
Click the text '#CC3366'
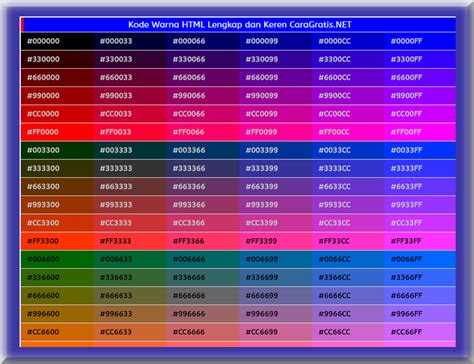[x=189, y=223]
